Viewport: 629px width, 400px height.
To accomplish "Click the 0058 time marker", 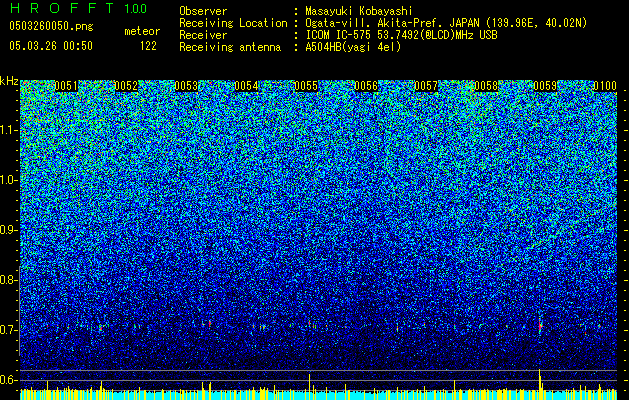I will (x=486, y=86).
